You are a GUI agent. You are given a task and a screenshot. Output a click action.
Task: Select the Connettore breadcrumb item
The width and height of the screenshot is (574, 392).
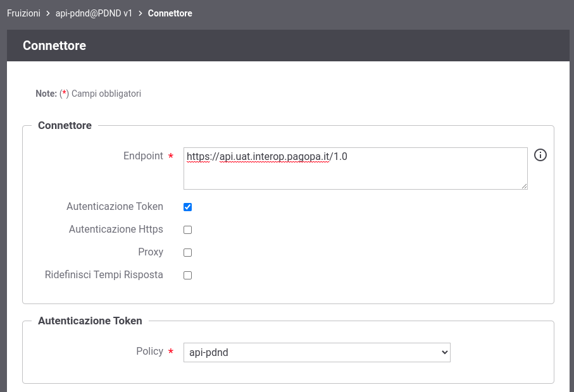click(x=170, y=13)
